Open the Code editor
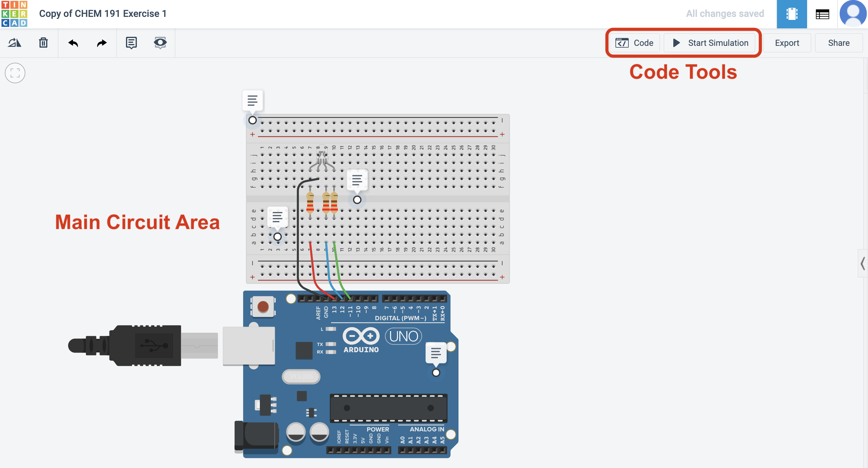 [x=634, y=43]
